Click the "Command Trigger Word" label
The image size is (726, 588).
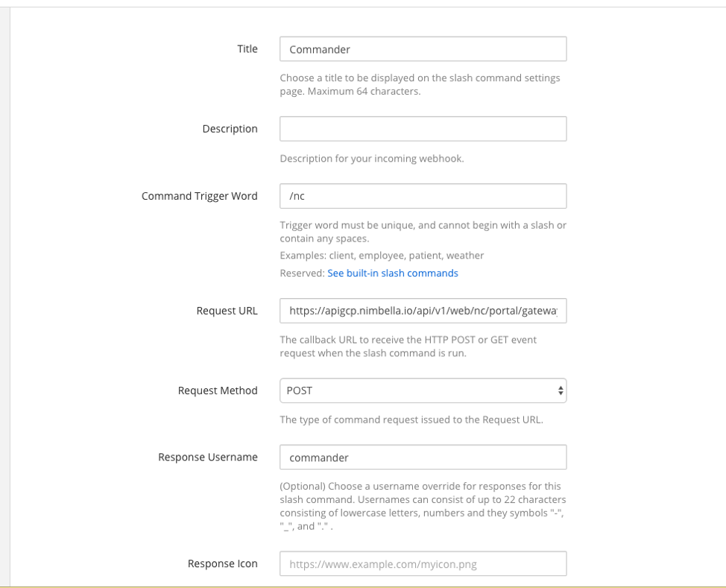pos(199,196)
